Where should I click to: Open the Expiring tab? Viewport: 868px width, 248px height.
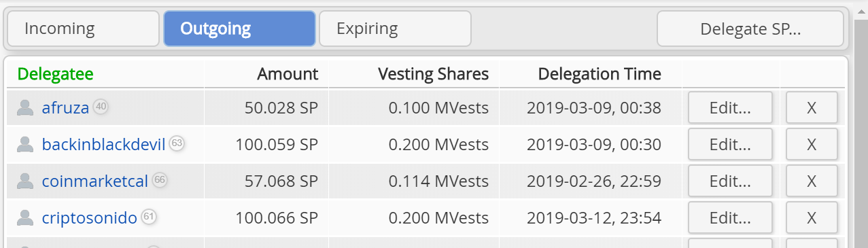coord(395,29)
